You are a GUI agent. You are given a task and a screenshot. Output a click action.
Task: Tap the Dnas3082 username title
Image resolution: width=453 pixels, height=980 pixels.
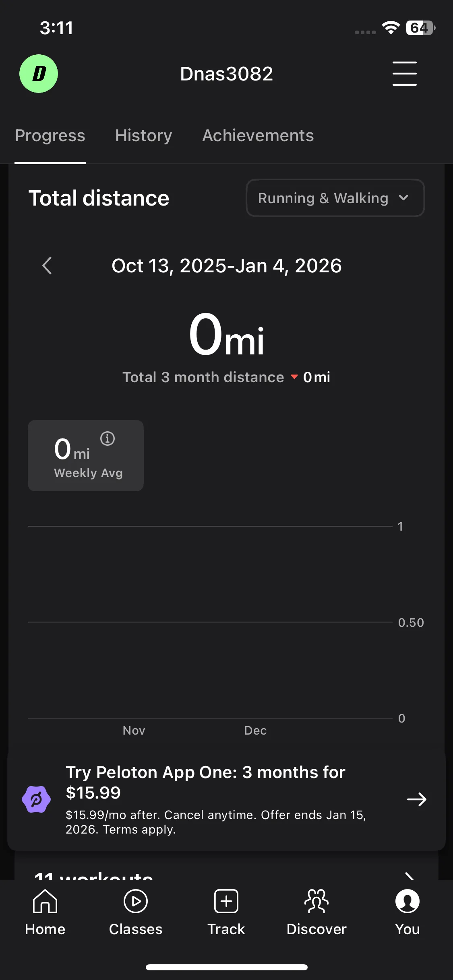click(226, 74)
